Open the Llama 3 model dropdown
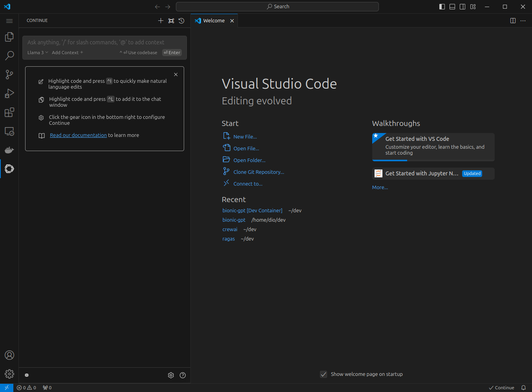The height and width of the screenshot is (392, 532). [38, 53]
